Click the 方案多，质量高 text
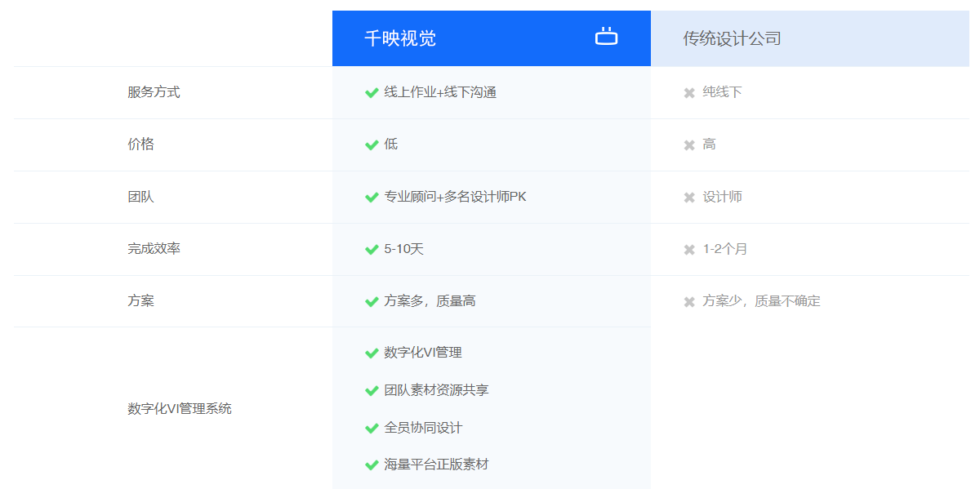980x489 pixels. tap(430, 301)
